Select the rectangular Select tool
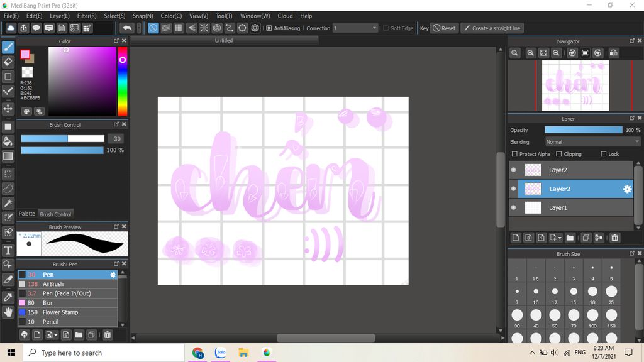 [8, 174]
